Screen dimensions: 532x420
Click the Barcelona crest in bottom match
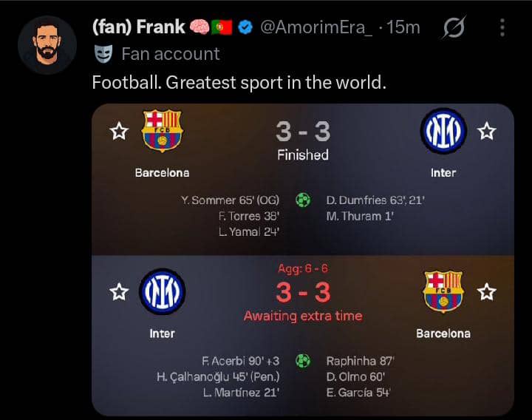coord(443,291)
